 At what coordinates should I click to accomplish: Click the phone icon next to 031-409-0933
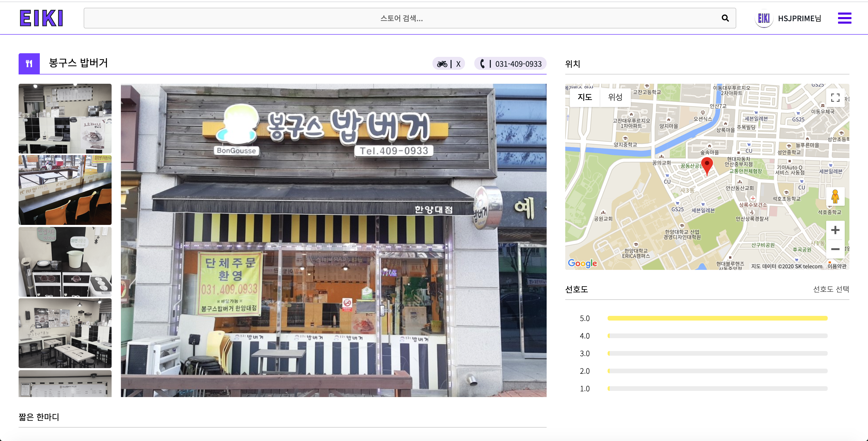coord(483,64)
